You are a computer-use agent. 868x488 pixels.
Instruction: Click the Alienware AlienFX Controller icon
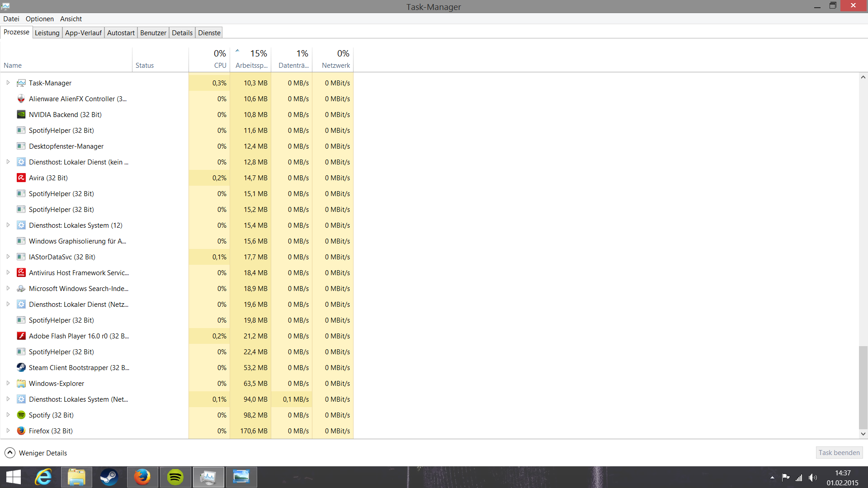tap(21, 99)
